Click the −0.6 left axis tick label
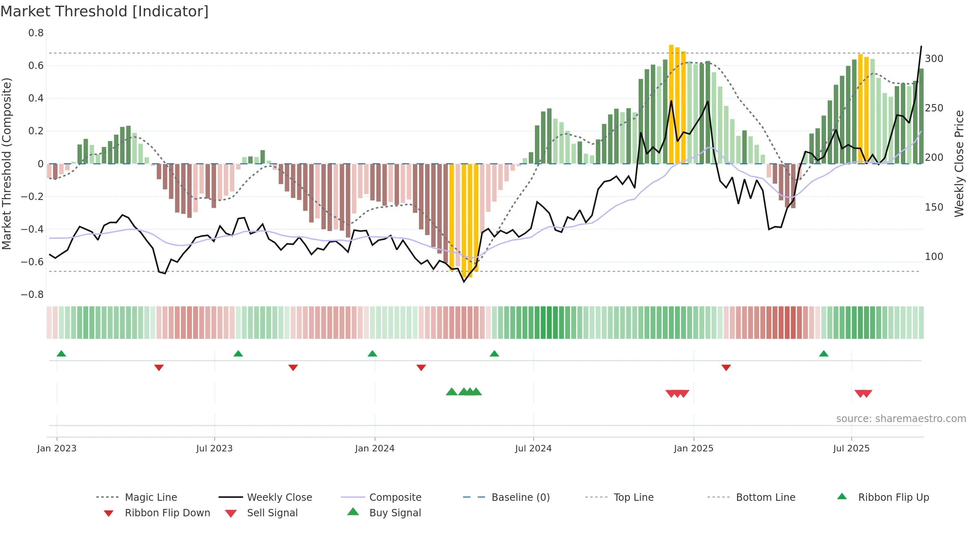 tap(32, 262)
